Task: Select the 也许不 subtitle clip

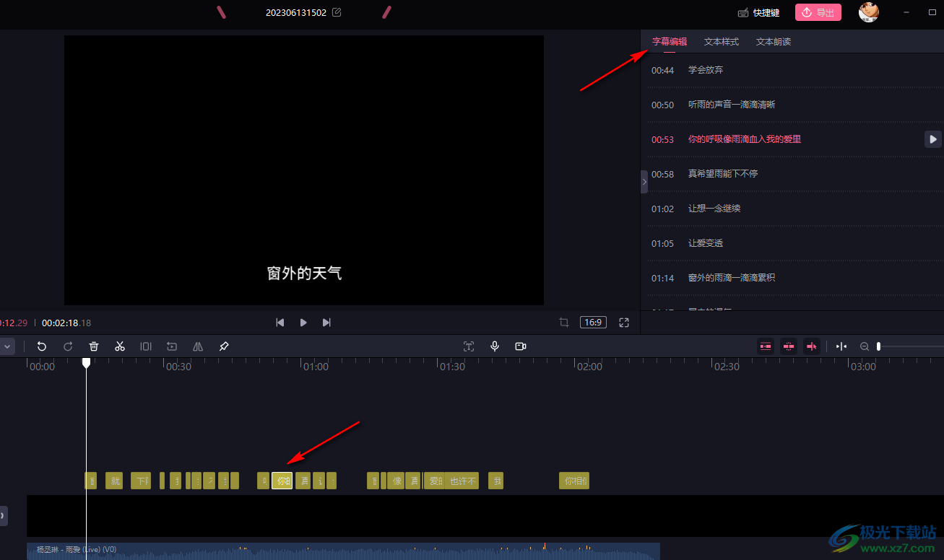Action: click(x=462, y=481)
